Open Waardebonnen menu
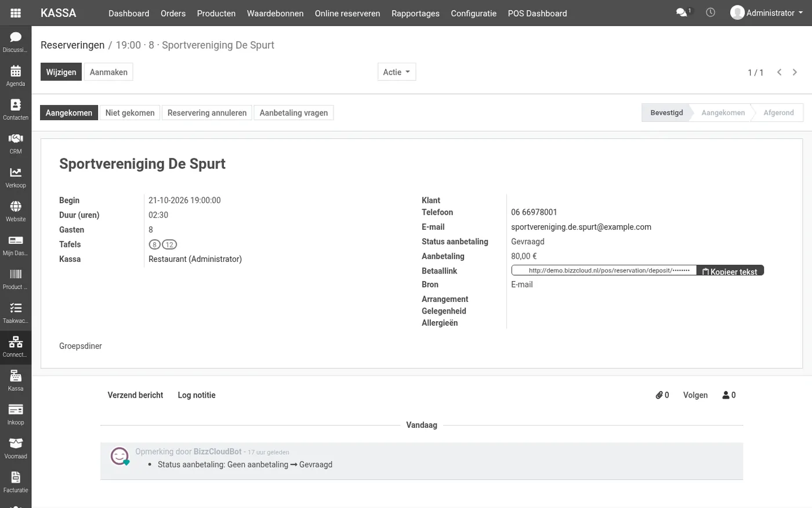Image resolution: width=812 pixels, height=508 pixels. [x=275, y=13]
